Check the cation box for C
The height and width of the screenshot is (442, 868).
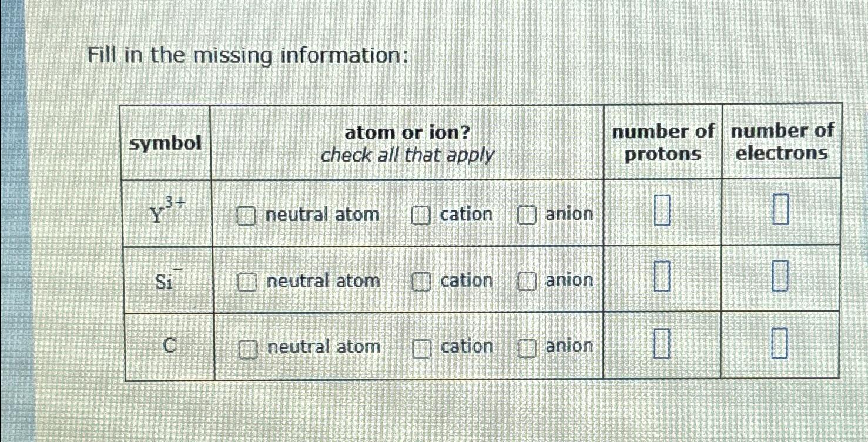coord(421,347)
